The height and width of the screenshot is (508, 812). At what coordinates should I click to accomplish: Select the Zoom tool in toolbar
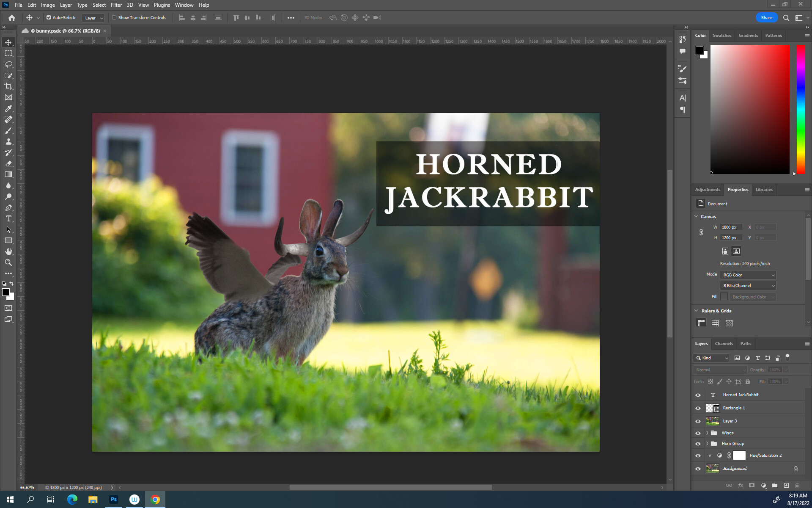[x=8, y=262]
